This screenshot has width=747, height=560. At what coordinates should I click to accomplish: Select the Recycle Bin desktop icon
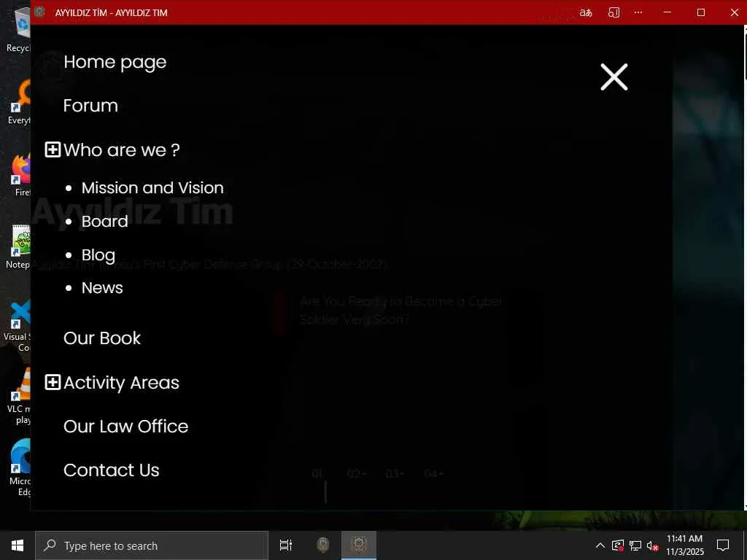pos(18,29)
